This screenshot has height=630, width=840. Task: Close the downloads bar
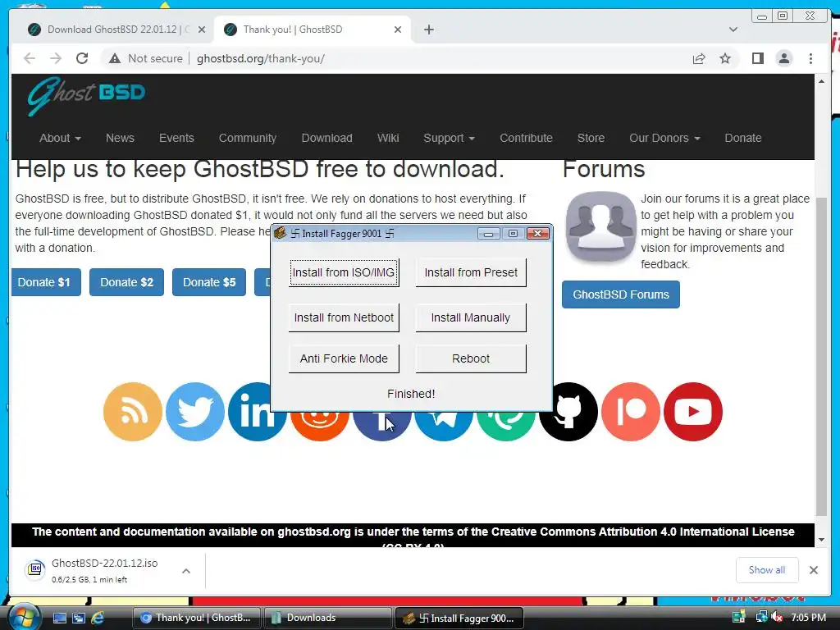813,570
